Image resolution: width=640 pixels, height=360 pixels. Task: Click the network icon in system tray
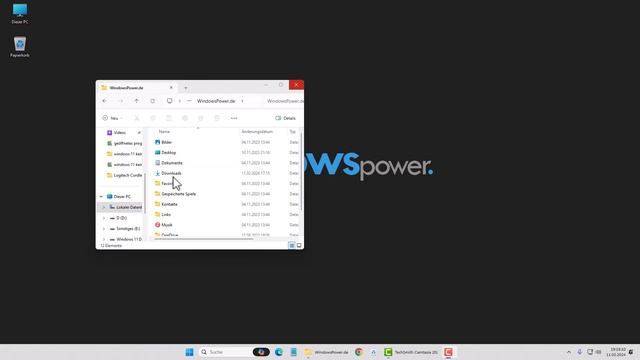[590, 352]
